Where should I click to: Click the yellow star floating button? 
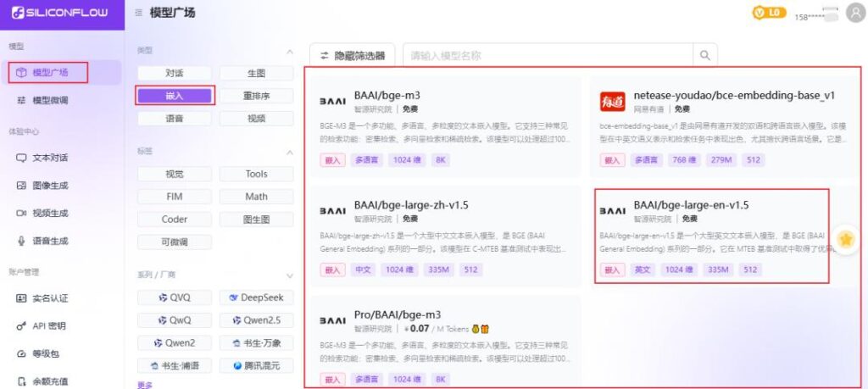[x=845, y=240]
